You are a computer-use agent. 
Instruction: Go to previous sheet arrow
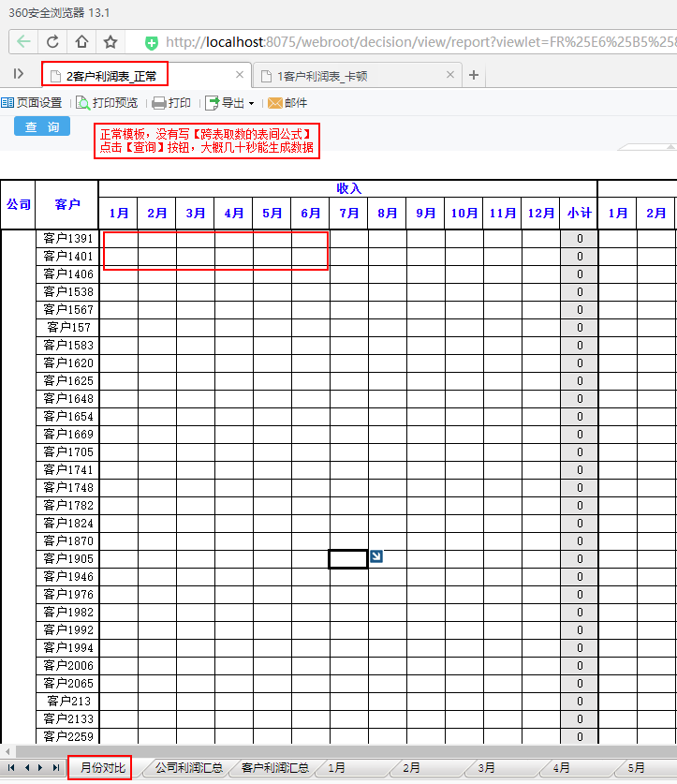pyautogui.click(x=26, y=767)
